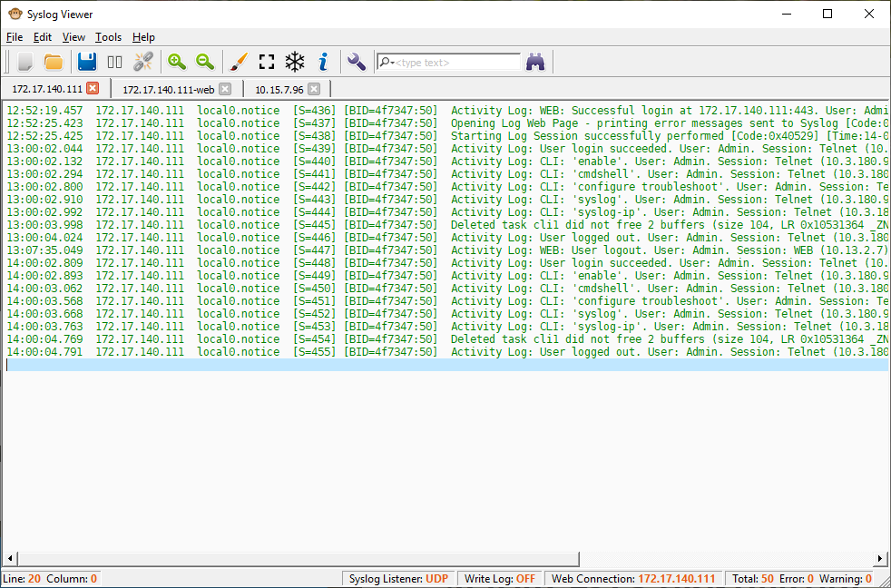Save the current syslog capture
Image resolution: width=891 pixels, height=588 pixels.
[86, 61]
